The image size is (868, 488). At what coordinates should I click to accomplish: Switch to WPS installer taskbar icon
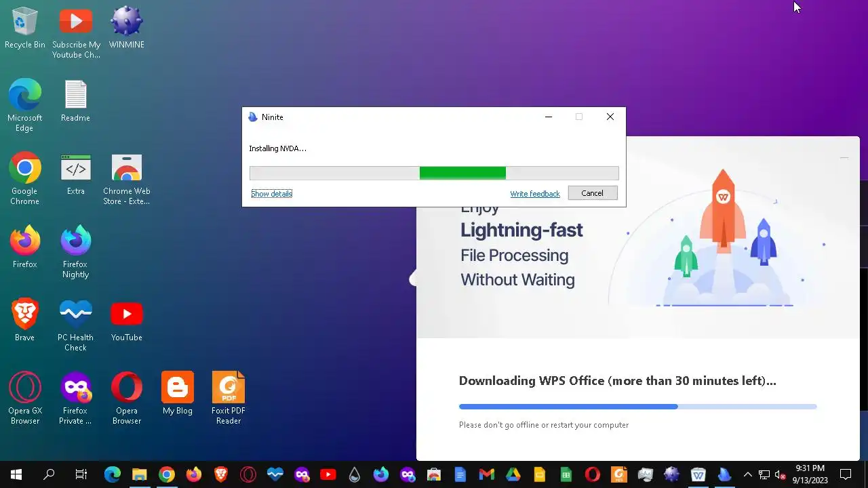tap(698, 474)
